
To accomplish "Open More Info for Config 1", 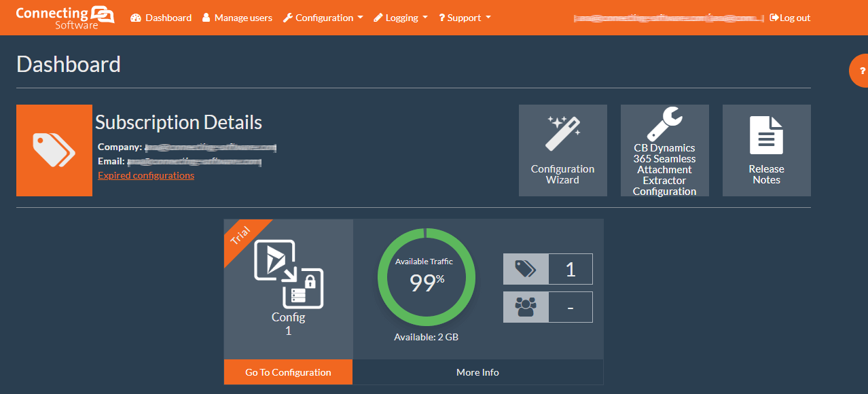I will (478, 372).
